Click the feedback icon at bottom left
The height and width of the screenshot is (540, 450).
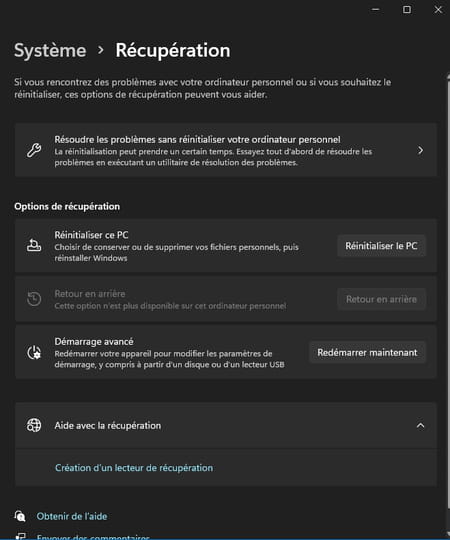coord(21,537)
